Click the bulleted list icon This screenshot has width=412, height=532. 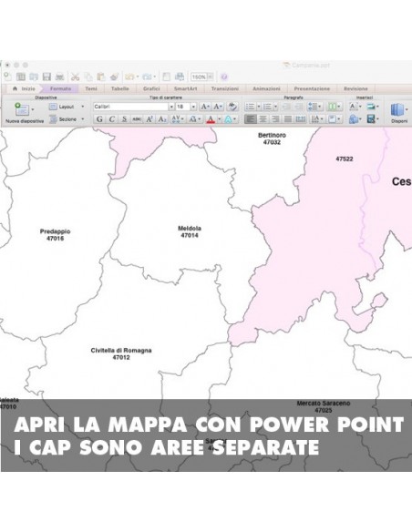point(250,107)
